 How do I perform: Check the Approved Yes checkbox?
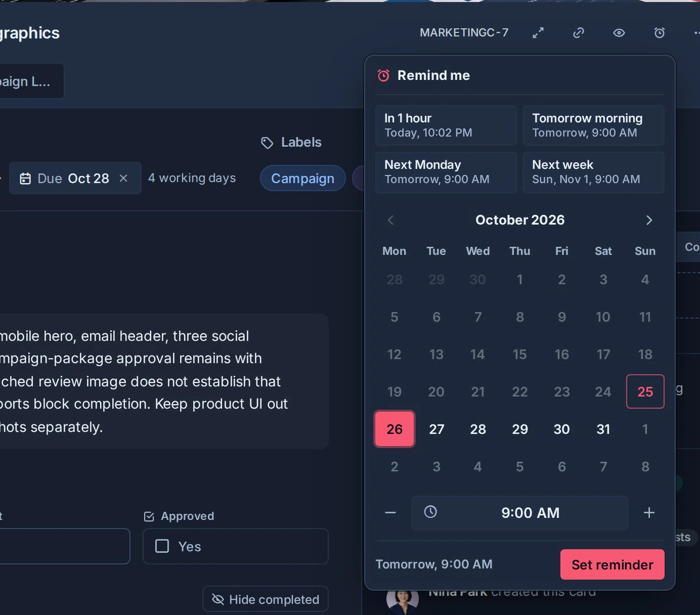162,546
